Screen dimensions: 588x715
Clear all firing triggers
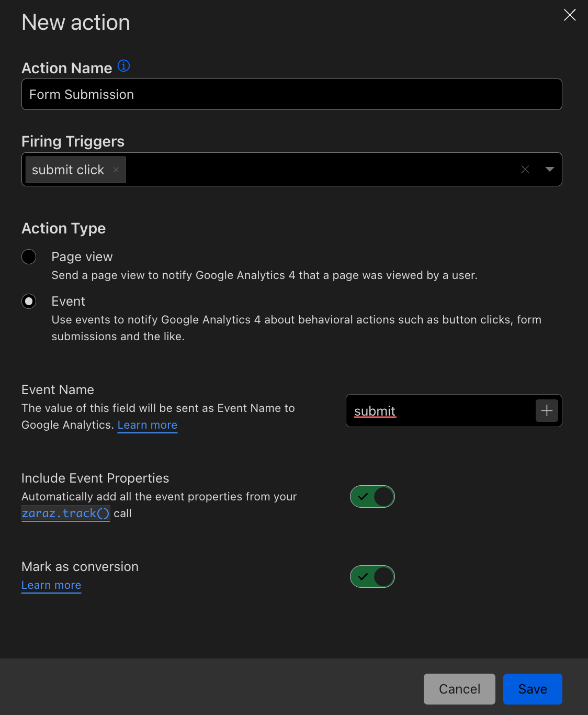point(525,169)
